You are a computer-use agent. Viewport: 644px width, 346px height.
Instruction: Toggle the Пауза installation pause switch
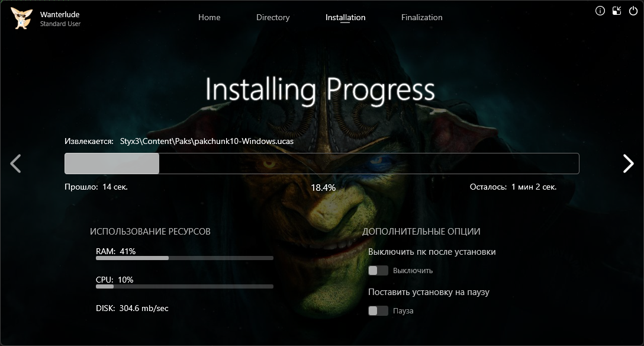coord(378,311)
